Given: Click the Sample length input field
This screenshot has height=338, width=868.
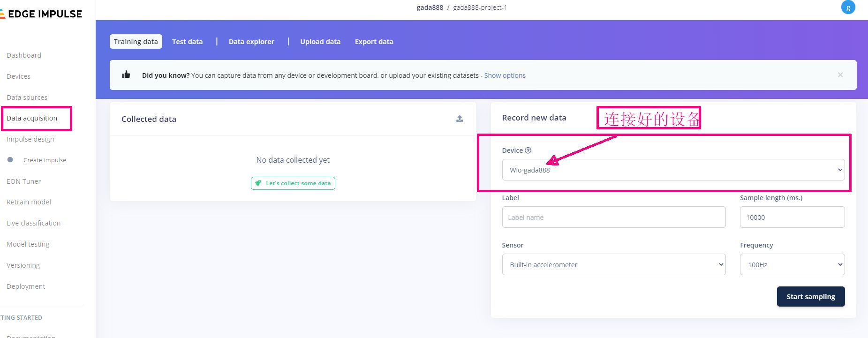Looking at the screenshot, I should coord(792,217).
